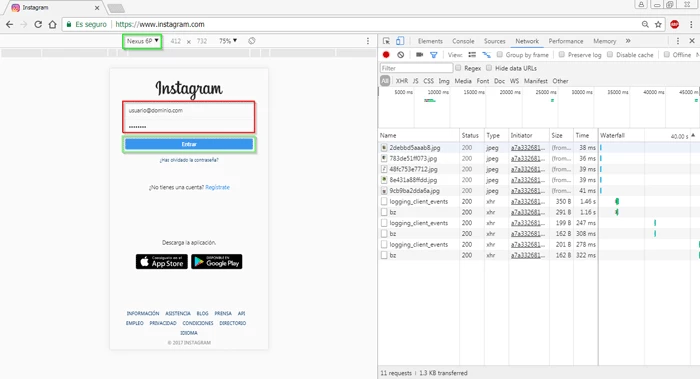Click the Google Play download badge
Screen dimensions: 700x379
pyautogui.click(x=217, y=262)
